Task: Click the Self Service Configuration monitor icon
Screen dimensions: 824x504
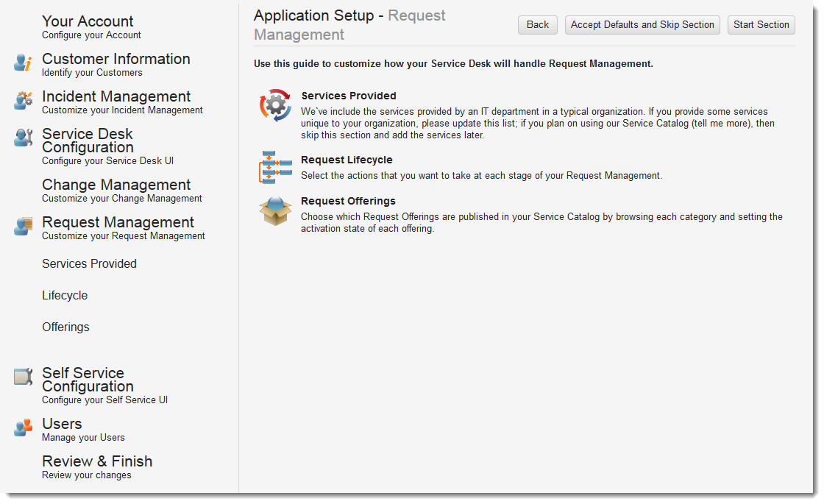Action: pyautogui.click(x=22, y=377)
